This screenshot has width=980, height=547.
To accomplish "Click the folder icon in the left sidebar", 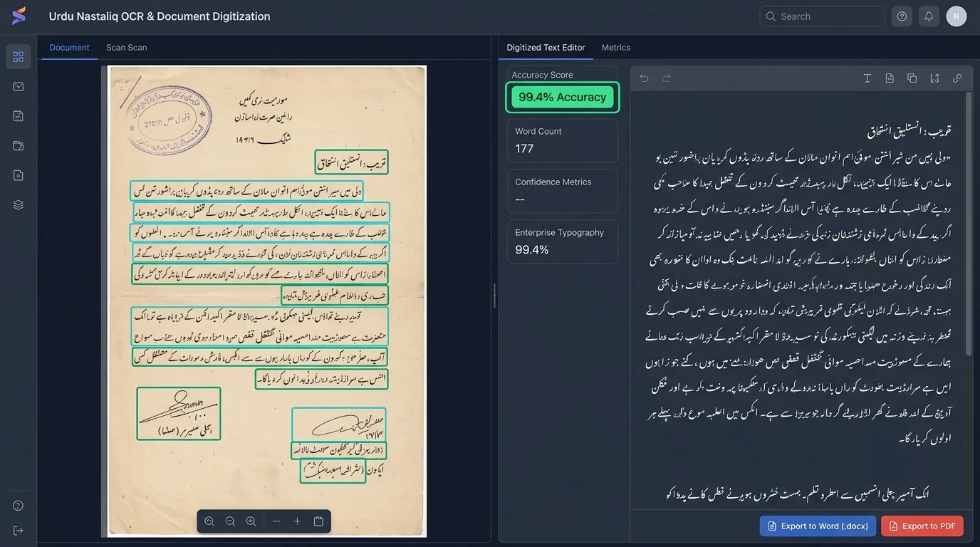I will point(19,146).
